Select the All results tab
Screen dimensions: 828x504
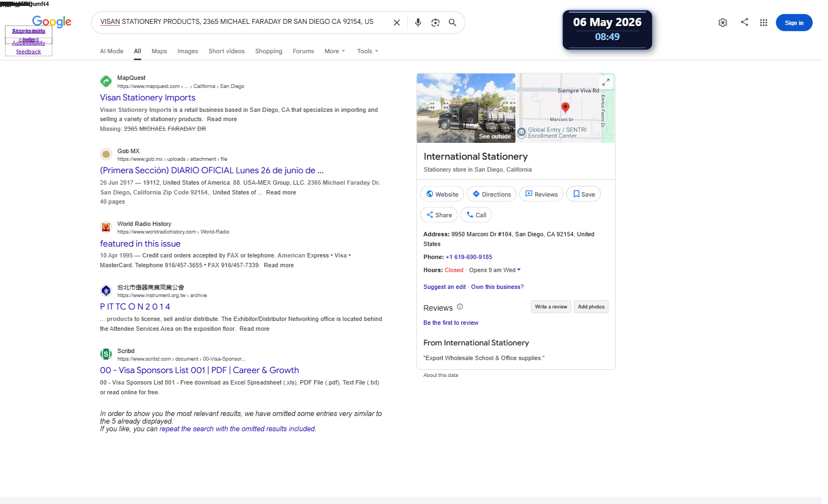(x=137, y=51)
